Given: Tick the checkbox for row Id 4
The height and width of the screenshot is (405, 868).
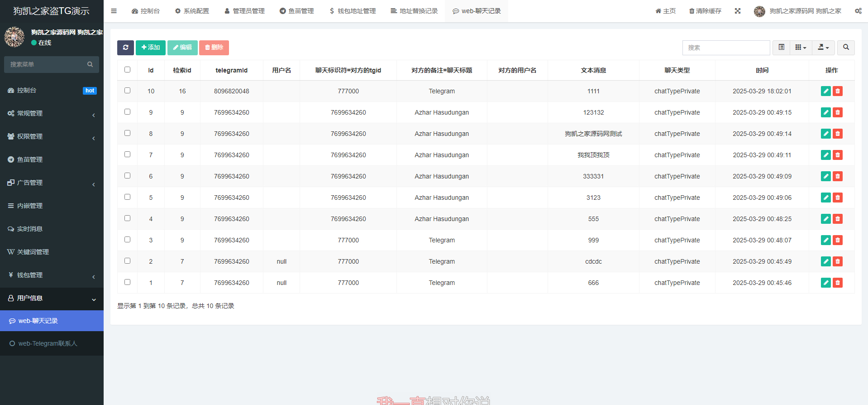Looking at the screenshot, I should [x=127, y=218].
